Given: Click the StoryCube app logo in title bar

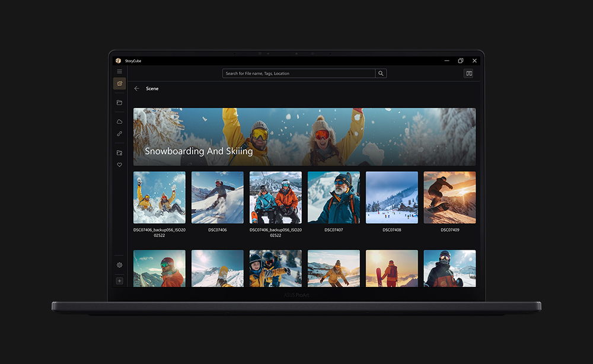Looking at the screenshot, I should point(119,60).
